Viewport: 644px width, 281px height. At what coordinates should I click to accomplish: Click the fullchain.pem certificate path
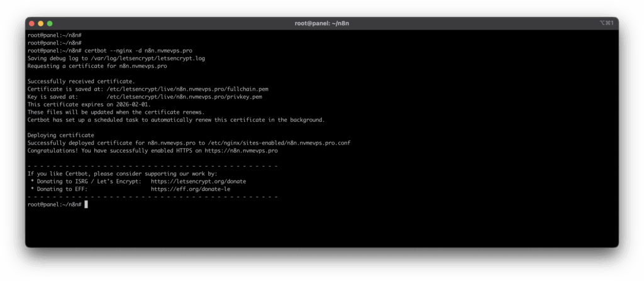click(189, 89)
